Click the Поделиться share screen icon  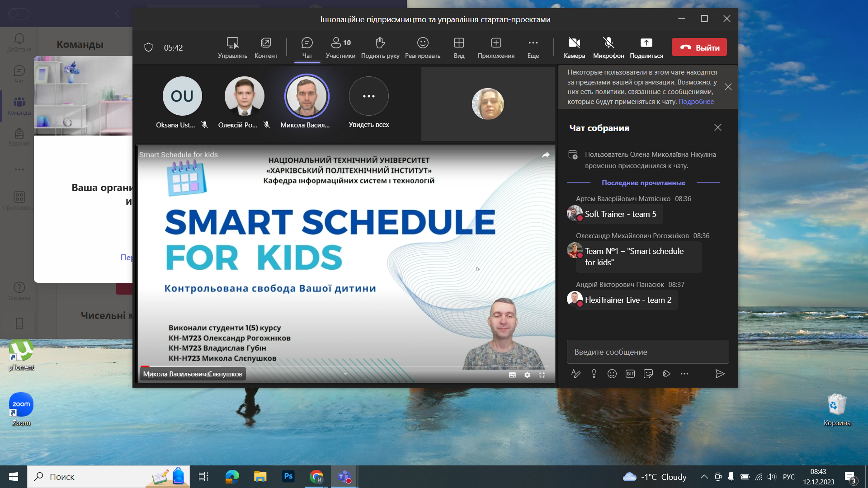pyautogui.click(x=646, y=43)
